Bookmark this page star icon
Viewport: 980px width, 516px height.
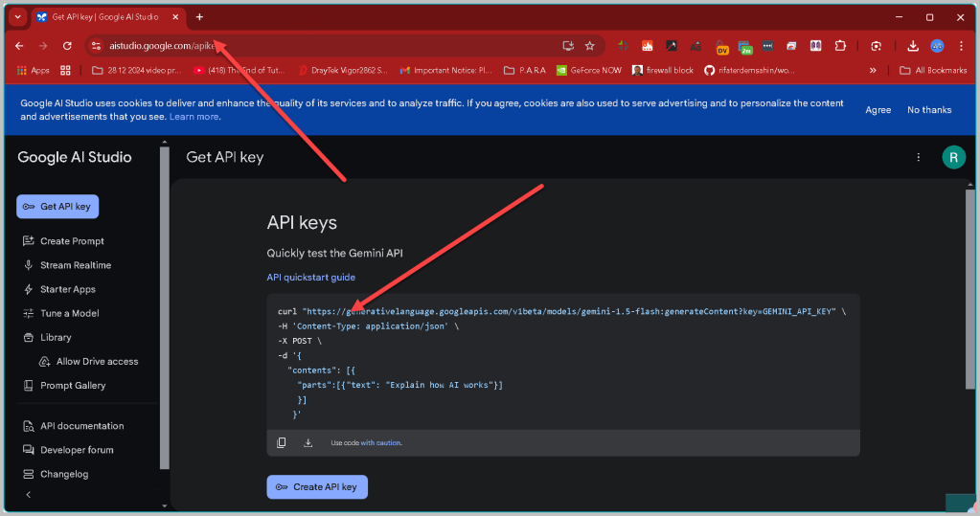click(x=589, y=46)
